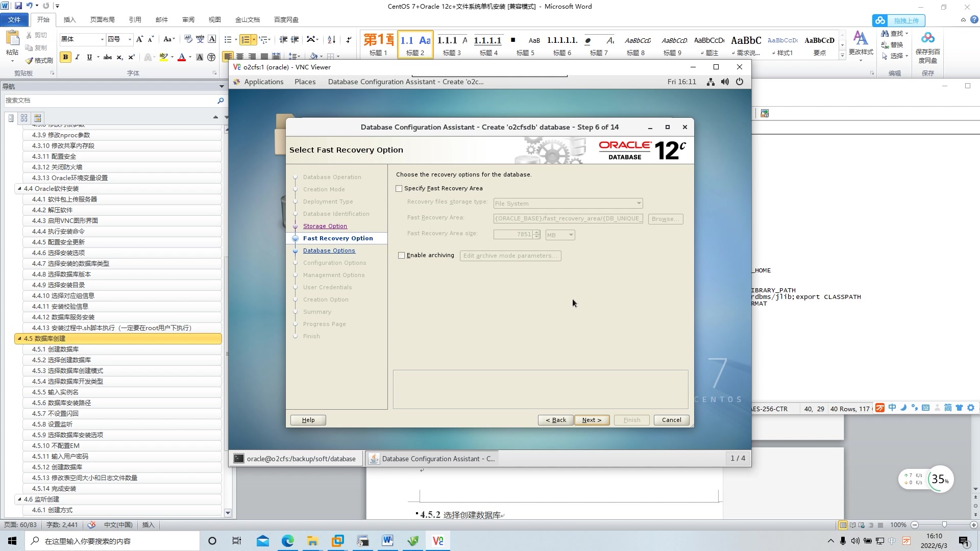Viewport: 980px width, 551px height.
Task: Click the Windows Start button
Action: (12, 541)
